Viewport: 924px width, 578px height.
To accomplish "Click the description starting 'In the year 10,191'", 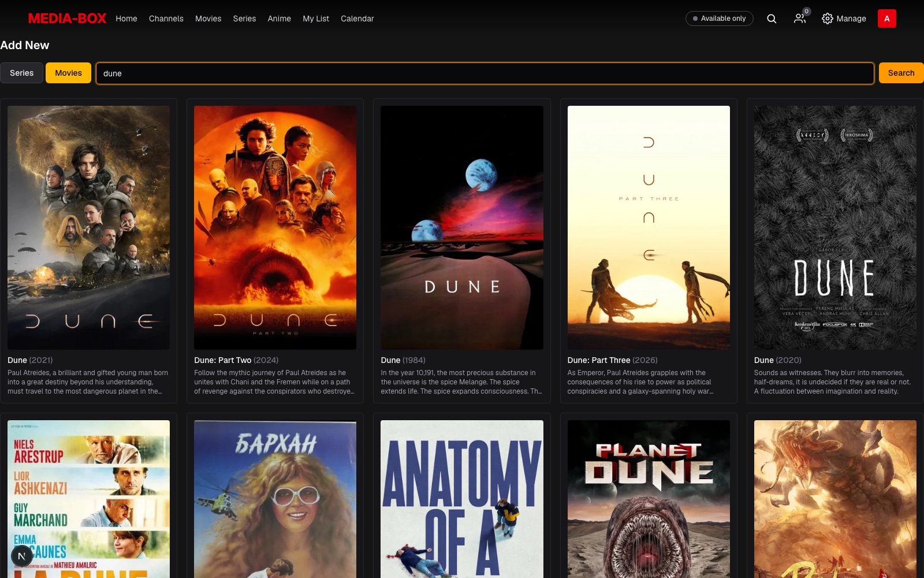I will pos(461,382).
